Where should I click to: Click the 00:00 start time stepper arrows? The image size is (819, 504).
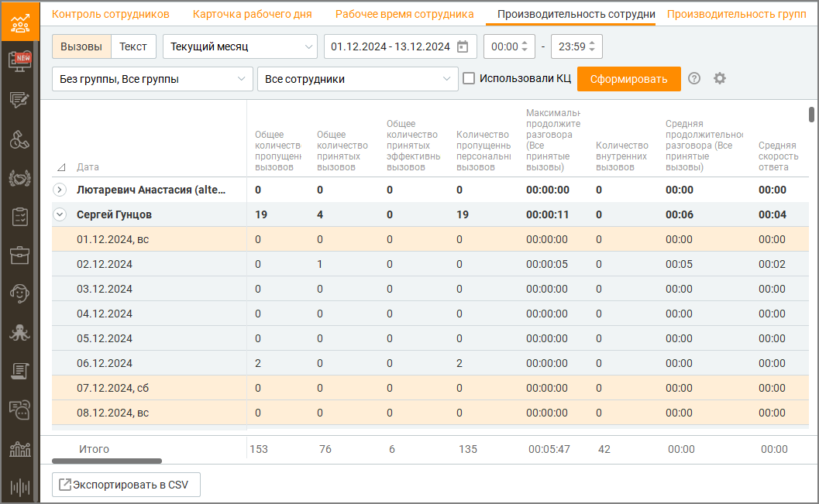(x=525, y=46)
